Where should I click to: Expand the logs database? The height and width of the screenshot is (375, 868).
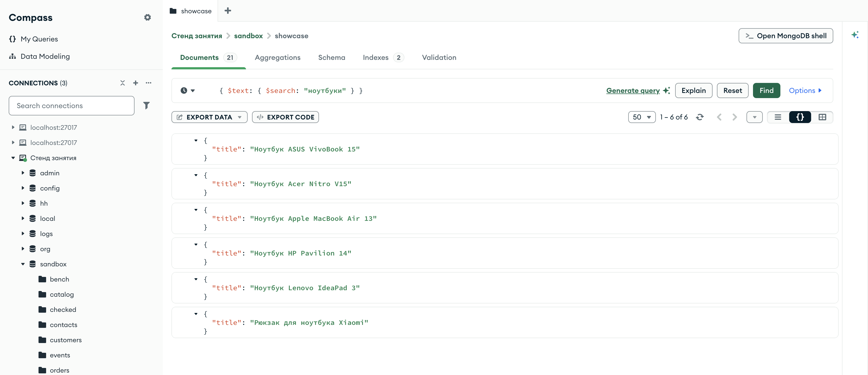(23, 234)
